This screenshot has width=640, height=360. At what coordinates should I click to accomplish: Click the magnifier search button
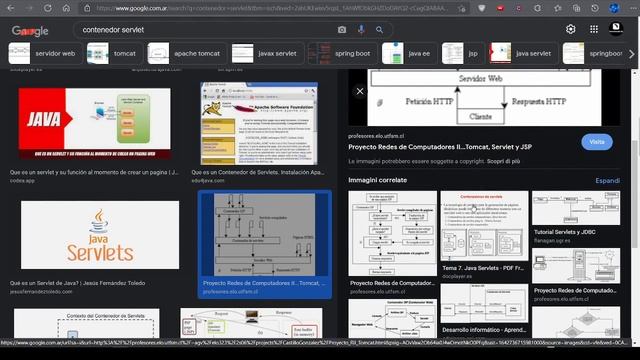[380, 30]
